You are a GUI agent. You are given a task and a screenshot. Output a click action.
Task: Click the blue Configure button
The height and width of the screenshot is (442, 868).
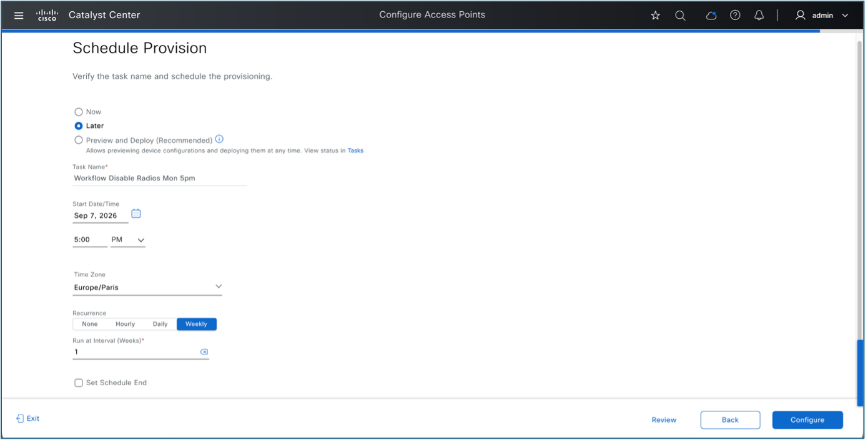pyautogui.click(x=807, y=420)
